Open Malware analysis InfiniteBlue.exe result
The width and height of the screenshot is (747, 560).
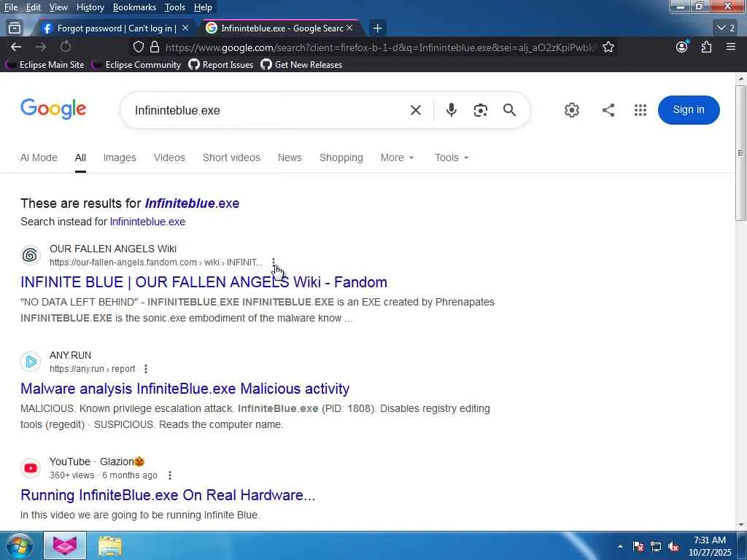pos(185,389)
